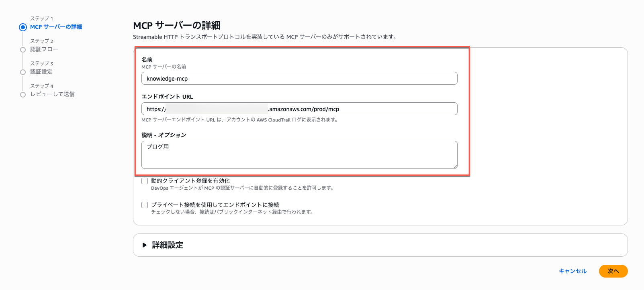This screenshot has height=290, width=644.
Task: Click the resize grip of the description textarea
Action: tap(456, 167)
